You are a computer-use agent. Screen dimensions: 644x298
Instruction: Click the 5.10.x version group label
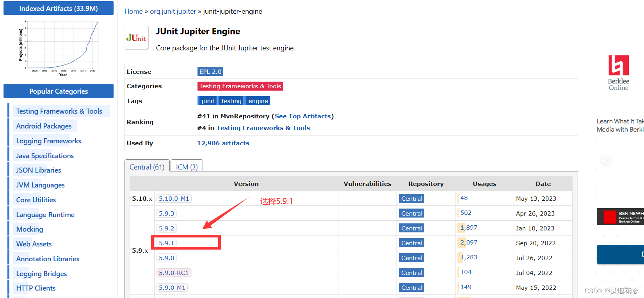click(142, 198)
